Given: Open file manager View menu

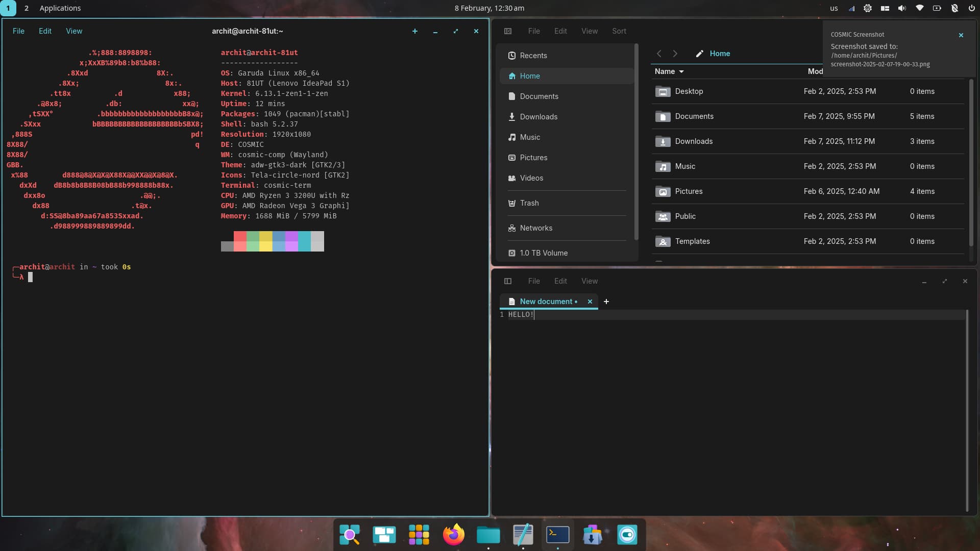Looking at the screenshot, I should coord(590,31).
